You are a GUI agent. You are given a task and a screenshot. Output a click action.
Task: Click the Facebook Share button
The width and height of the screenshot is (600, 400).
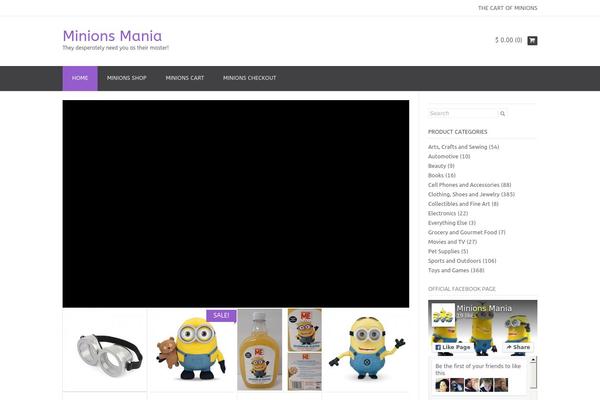518,347
